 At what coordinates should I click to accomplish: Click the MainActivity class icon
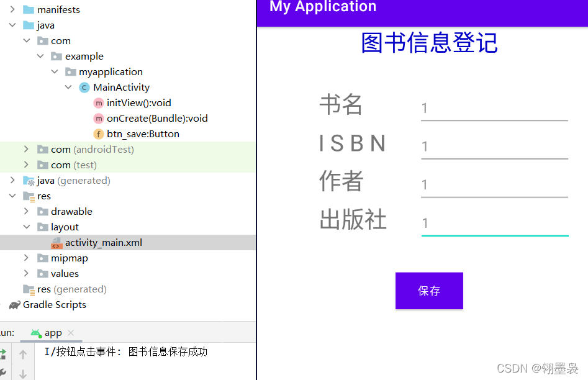pyautogui.click(x=84, y=87)
